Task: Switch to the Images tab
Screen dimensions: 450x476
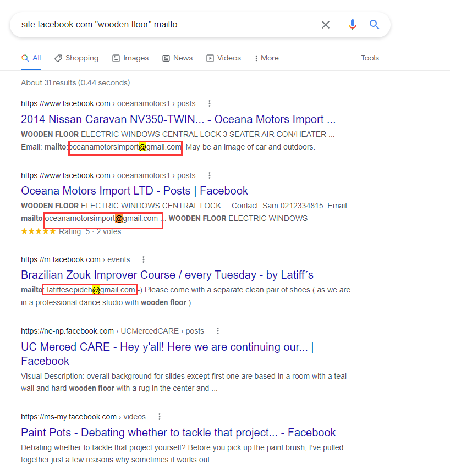Action: tap(130, 58)
